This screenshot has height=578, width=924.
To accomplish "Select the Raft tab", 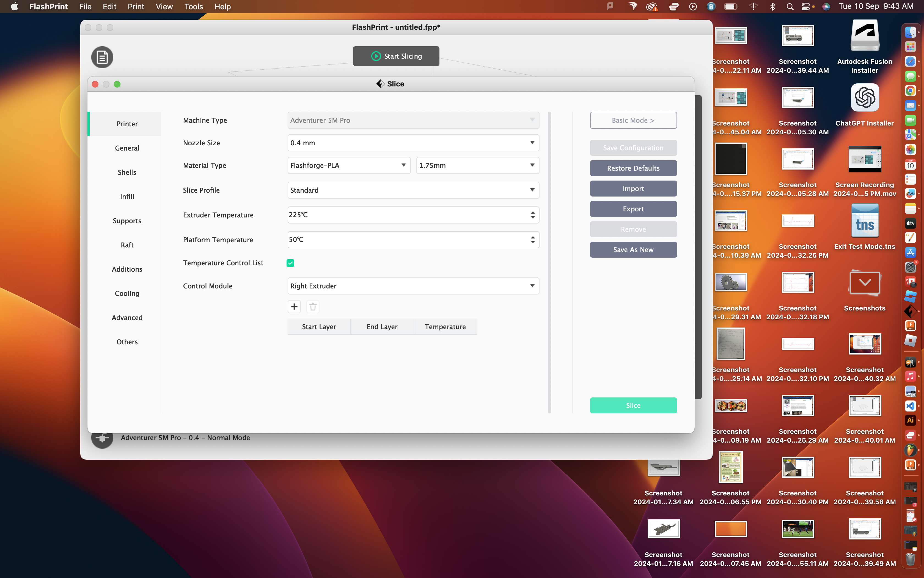I will pyautogui.click(x=127, y=245).
